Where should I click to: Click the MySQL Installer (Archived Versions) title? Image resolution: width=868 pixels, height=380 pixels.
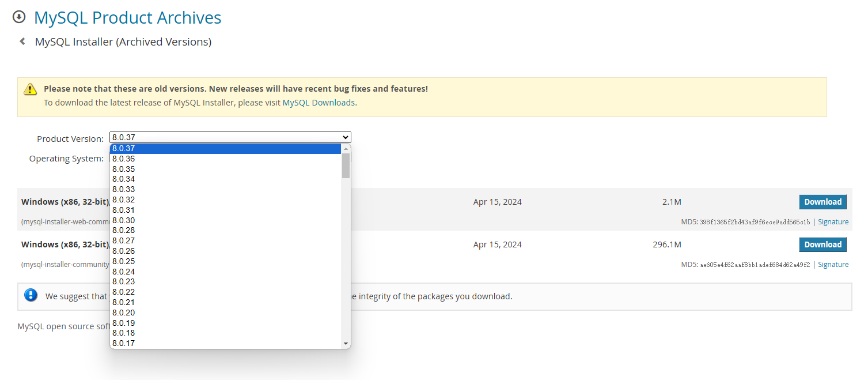pos(123,42)
